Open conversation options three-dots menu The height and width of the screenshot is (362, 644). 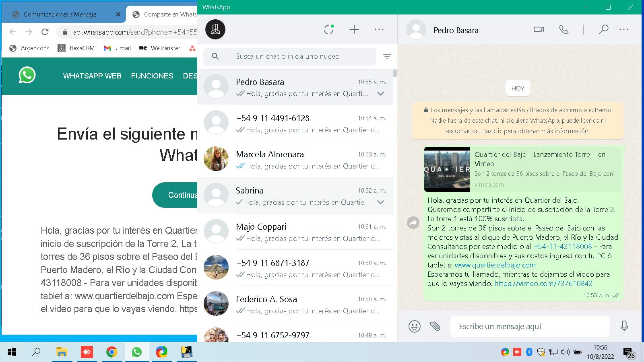point(624,29)
